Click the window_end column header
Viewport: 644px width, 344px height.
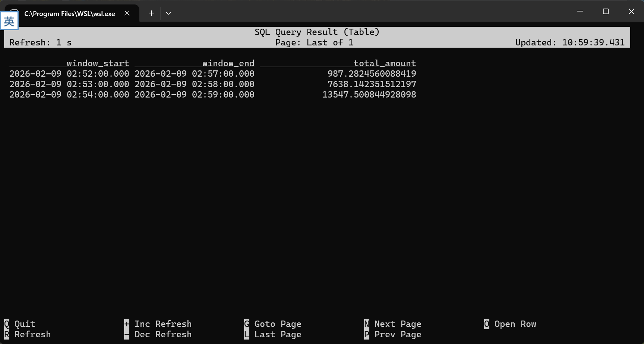click(228, 63)
